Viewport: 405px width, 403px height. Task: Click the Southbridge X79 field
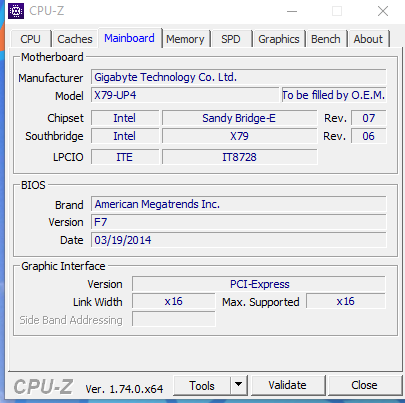239,136
